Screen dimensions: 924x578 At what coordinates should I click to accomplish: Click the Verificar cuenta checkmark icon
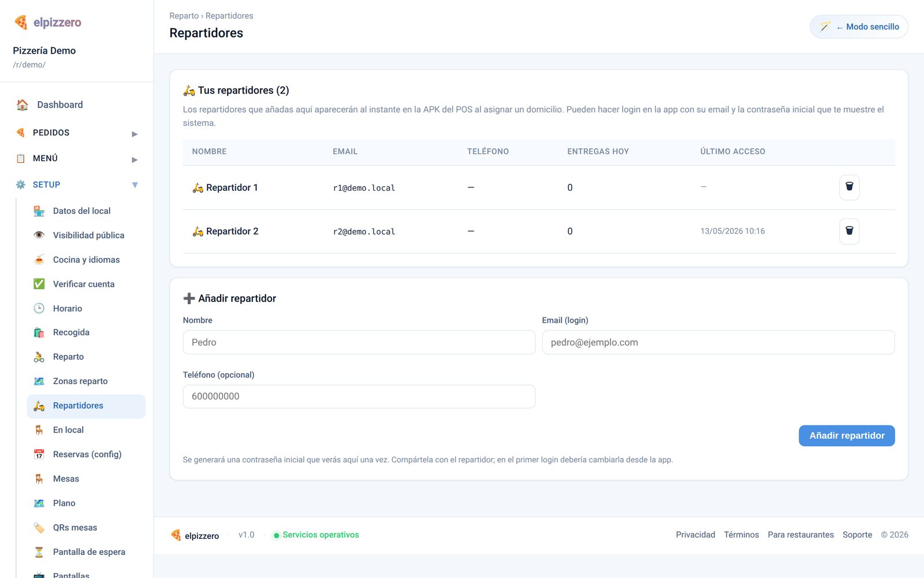coord(39,284)
